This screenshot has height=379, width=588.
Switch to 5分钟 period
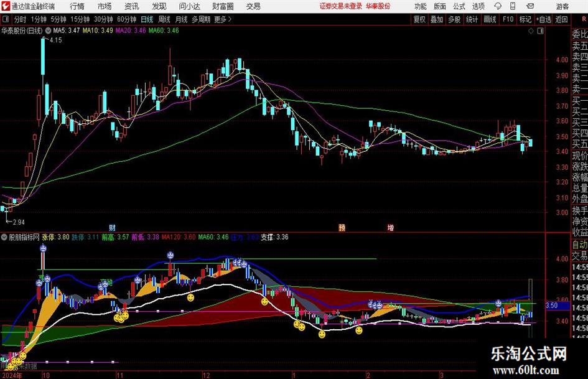58,19
